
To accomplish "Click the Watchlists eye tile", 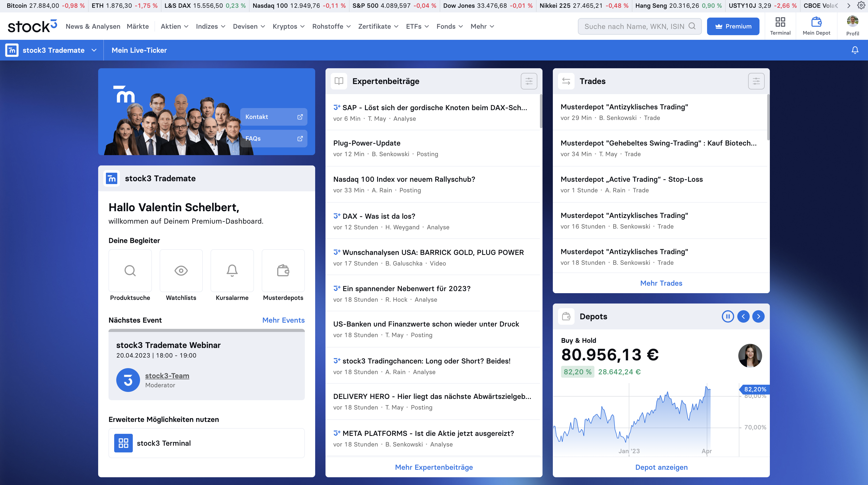I will click(x=181, y=270).
